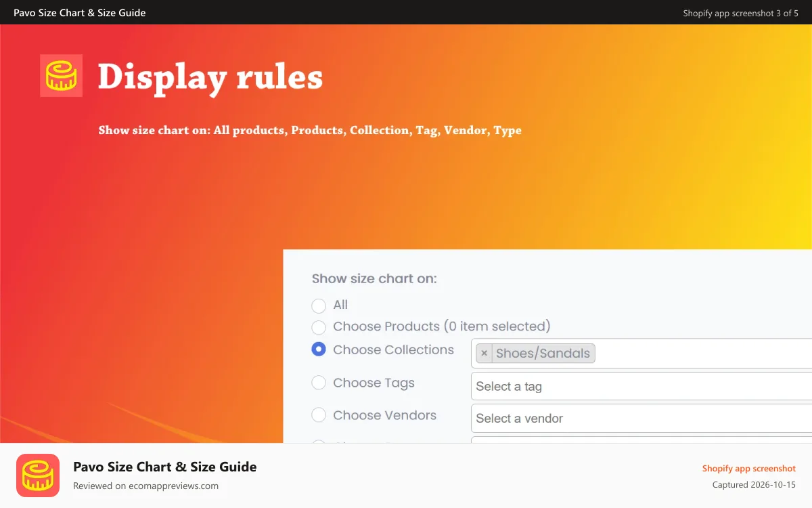Click the "Show size chart on:" label
Image resolution: width=812 pixels, height=508 pixels.
[374, 278]
